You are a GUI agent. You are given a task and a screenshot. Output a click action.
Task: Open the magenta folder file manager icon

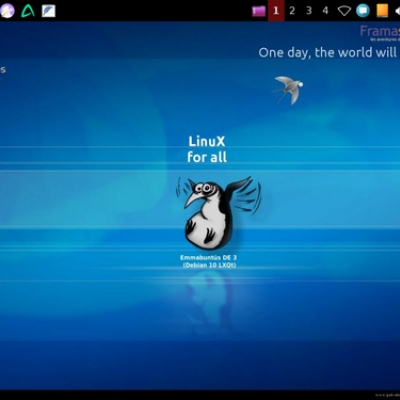pos(259,11)
